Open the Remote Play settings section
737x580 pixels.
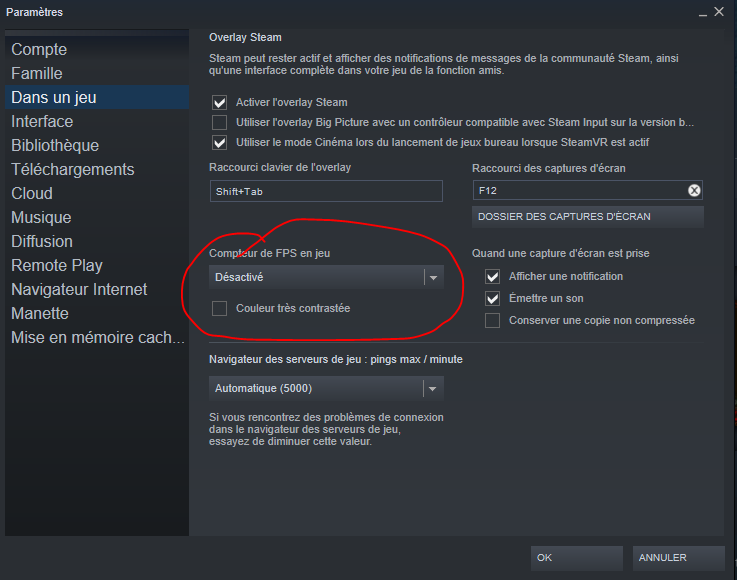click(97, 265)
